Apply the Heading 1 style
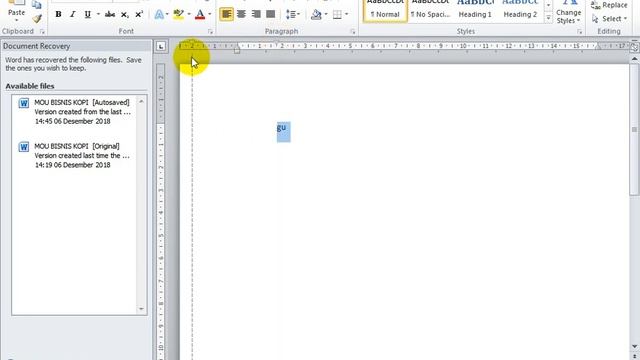This screenshot has width=640, height=360. [475, 10]
